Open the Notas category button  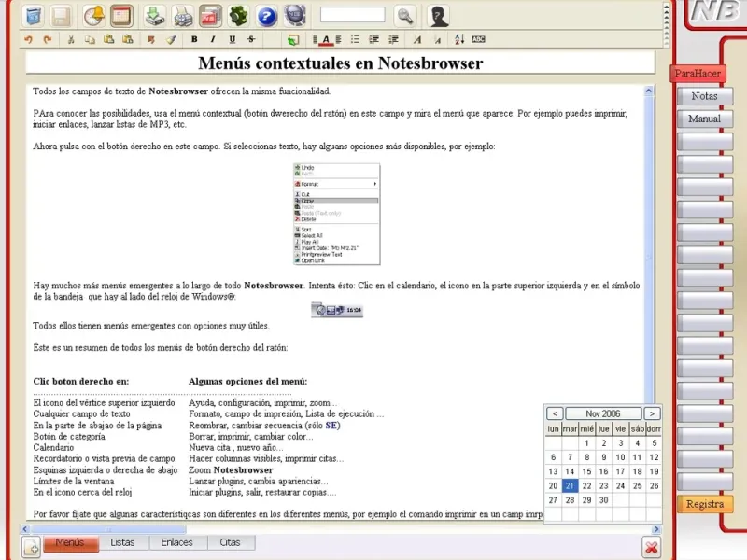[x=704, y=96]
